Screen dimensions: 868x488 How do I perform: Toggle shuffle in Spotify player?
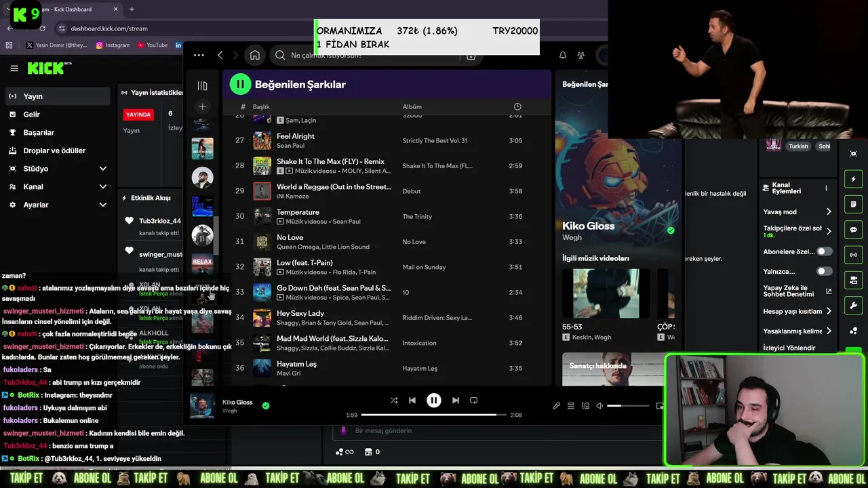394,401
